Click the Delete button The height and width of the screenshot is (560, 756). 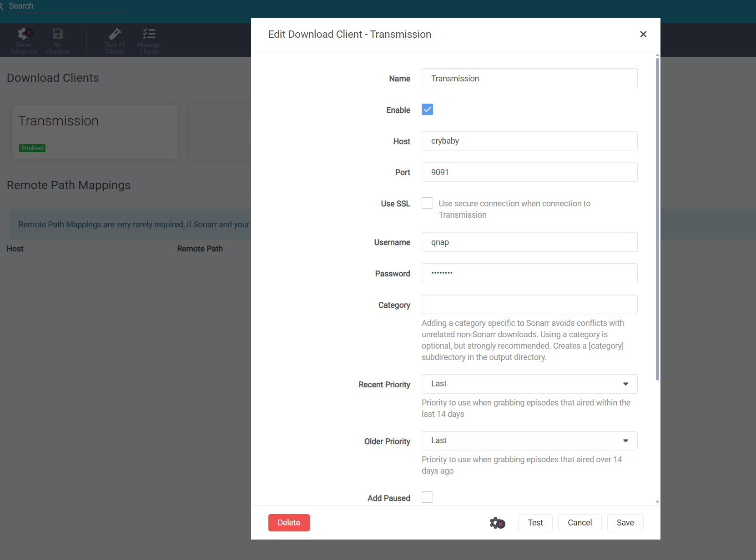289,523
